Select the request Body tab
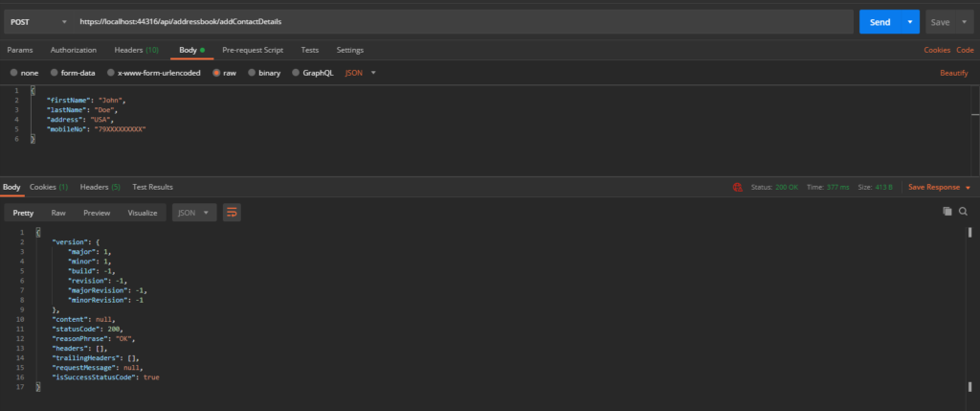The width and height of the screenshot is (980, 411). tap(191, 50)
